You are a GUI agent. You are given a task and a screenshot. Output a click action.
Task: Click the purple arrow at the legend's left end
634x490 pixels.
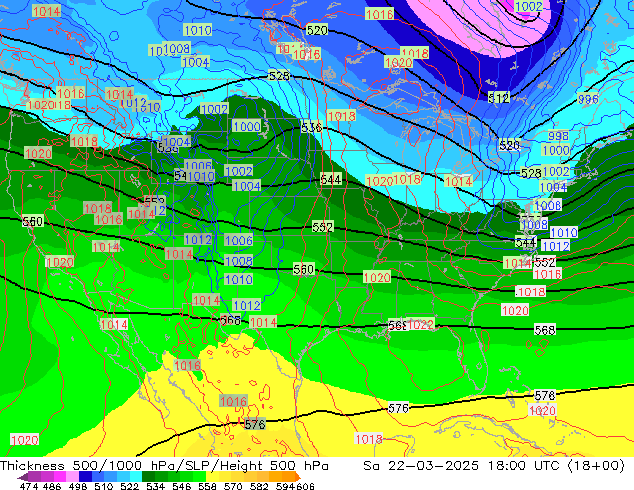pyautogui.click(x=23, y=477)
